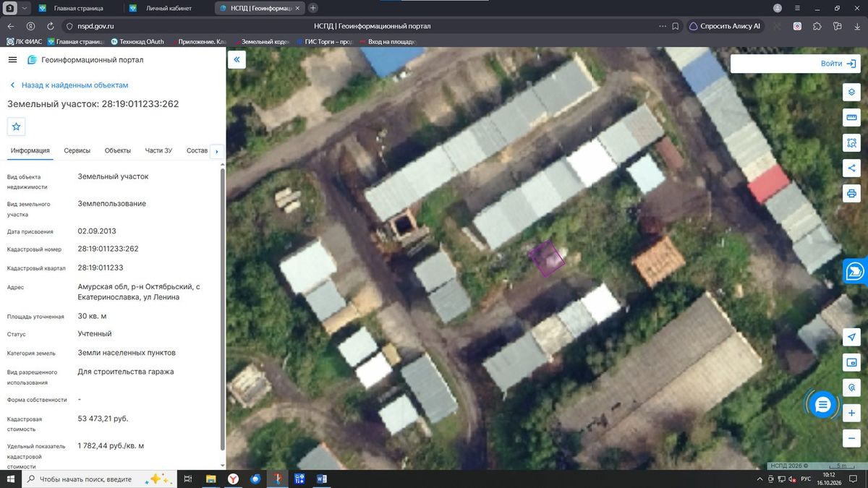Open the blue widget on the right edge
868x488 pixels.
(855, 271)
